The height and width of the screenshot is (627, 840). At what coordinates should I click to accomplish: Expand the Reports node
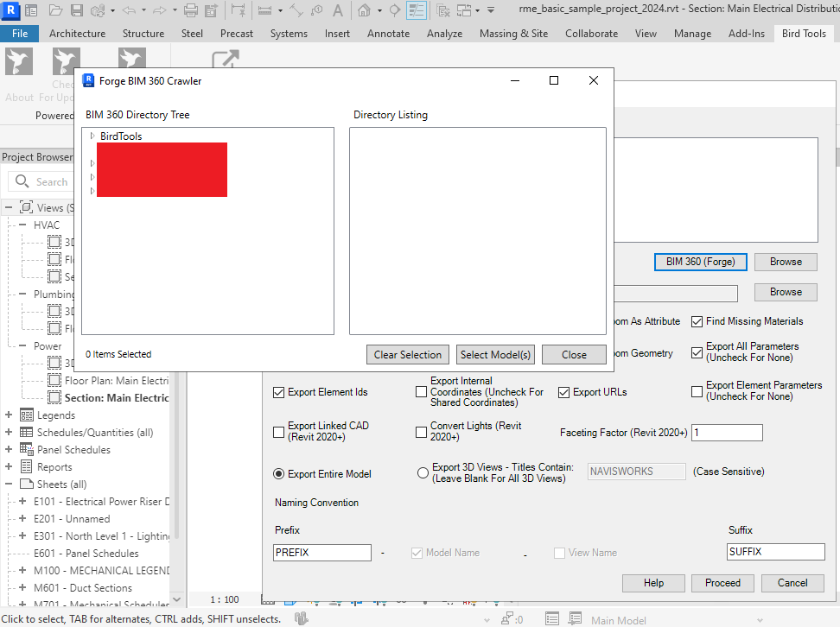point(9,466)
